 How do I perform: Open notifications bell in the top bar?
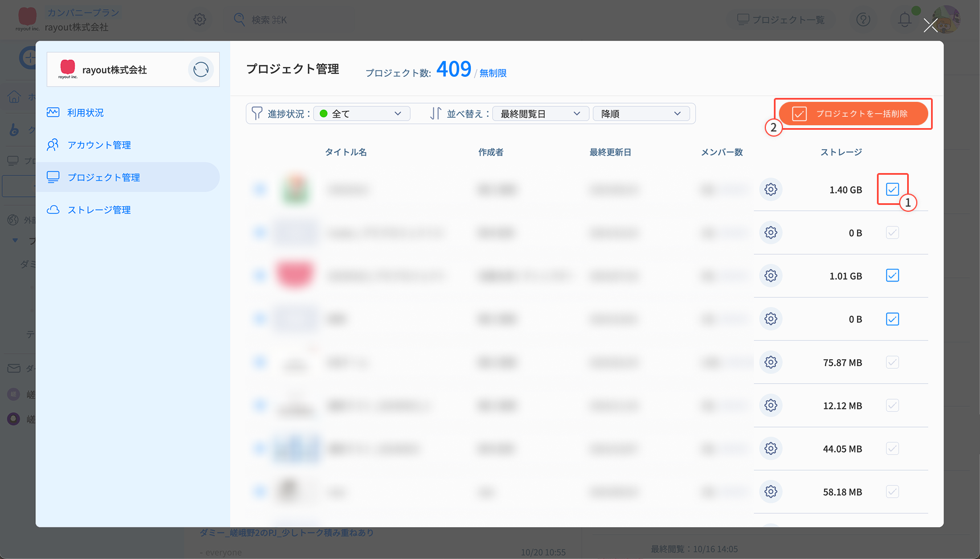904,20
